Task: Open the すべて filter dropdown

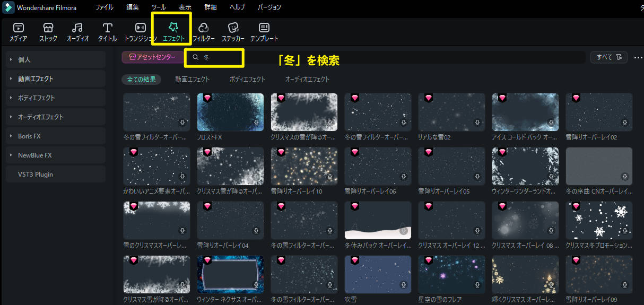Action: click(x=609, y=57)
